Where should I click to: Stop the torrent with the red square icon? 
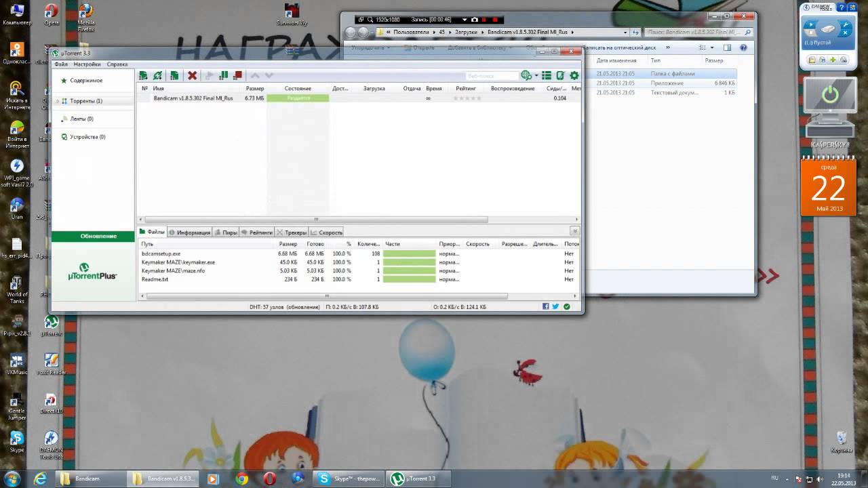237,75
